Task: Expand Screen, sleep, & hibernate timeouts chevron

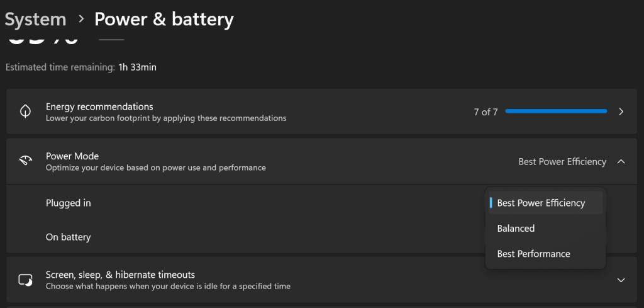Action: click(x=621, y=280)
